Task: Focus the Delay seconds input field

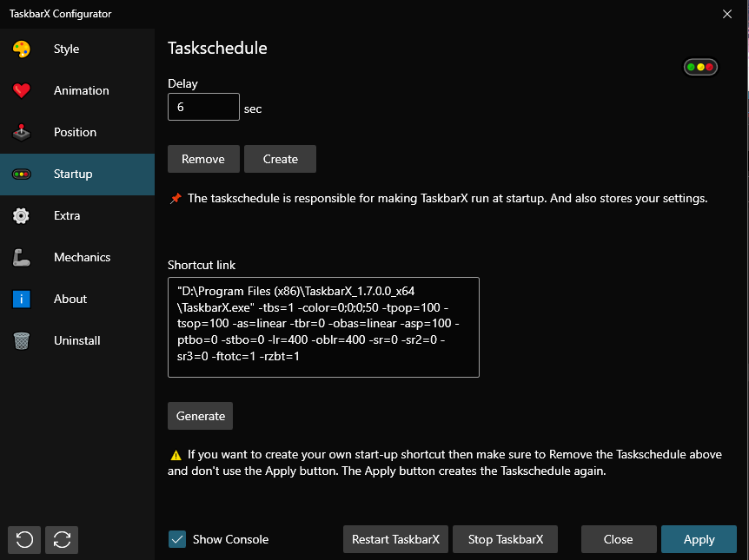Action: click(x=203, y=107)
